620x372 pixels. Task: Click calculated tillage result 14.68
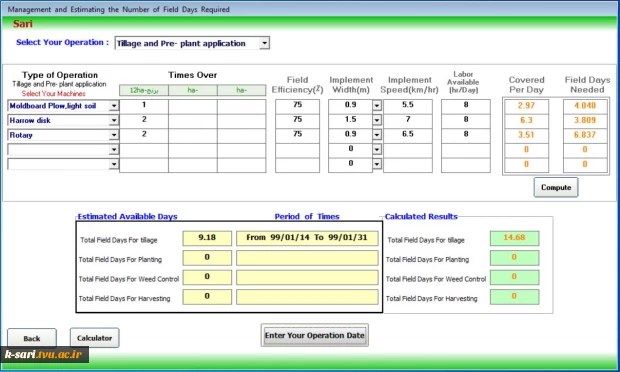(x=514, y=238)
